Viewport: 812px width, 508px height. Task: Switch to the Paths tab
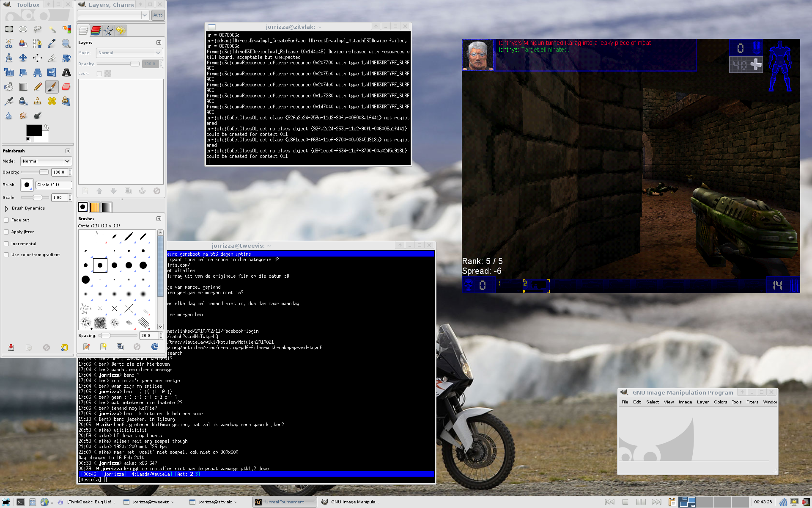pyautogui.click(x=108, y=30)
